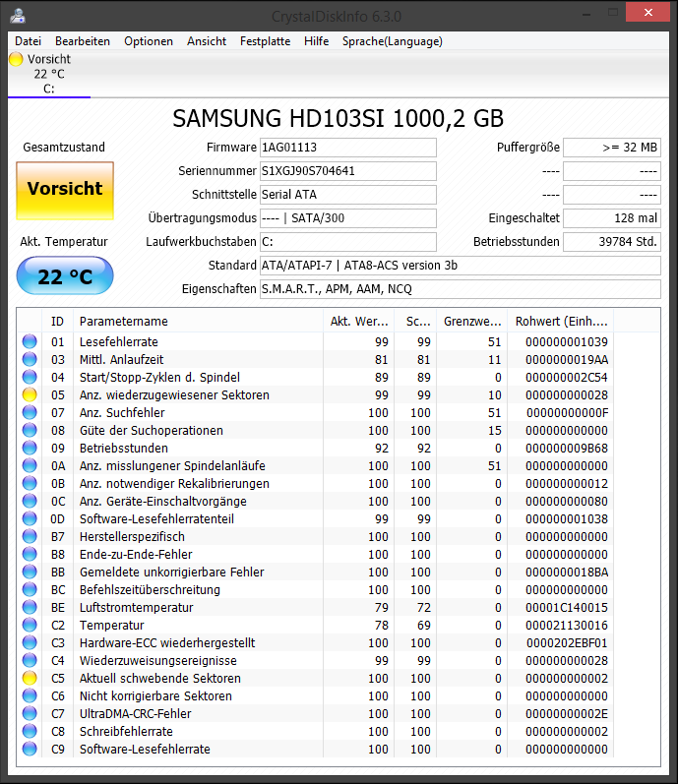Click the CrystalDiskInfo app icon in title bar
Viewport: 678px width, 784px height.
coord(18,16)
